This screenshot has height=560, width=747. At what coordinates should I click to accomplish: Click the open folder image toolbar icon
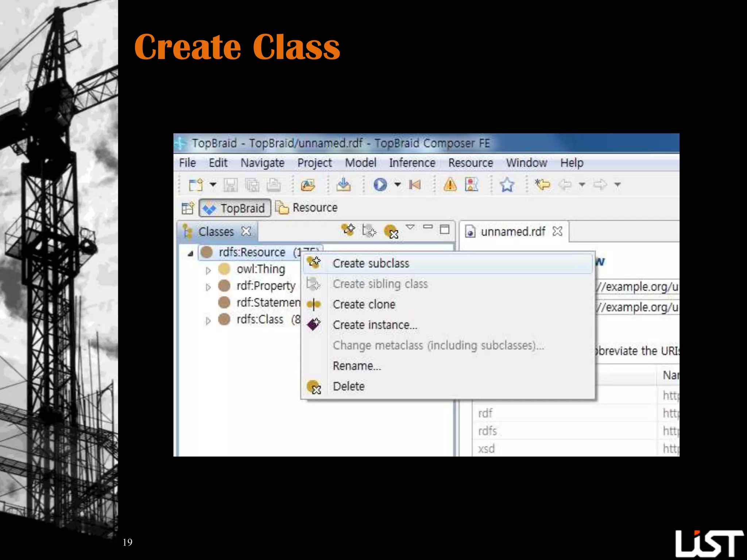coord(308,185)
